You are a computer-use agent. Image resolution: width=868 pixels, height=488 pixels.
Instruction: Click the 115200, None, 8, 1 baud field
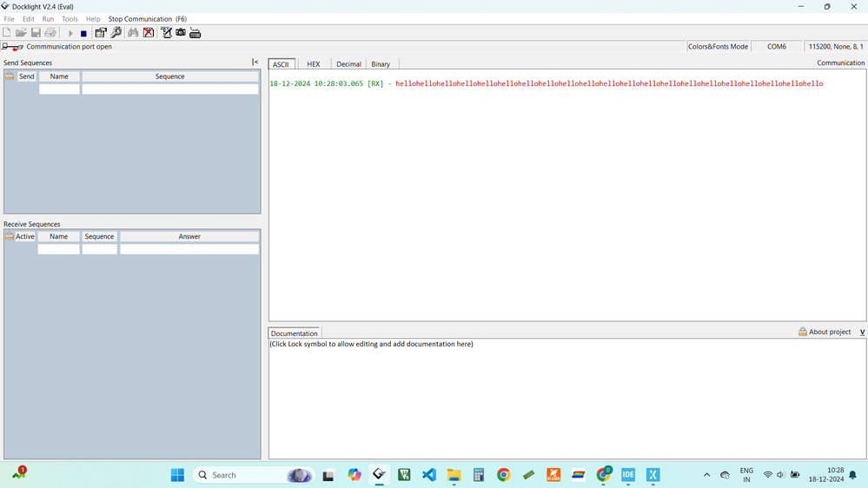(835, 47)
